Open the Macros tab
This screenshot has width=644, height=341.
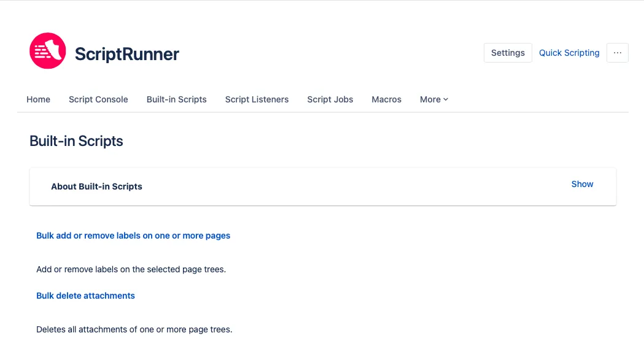[x=387, y=99]
